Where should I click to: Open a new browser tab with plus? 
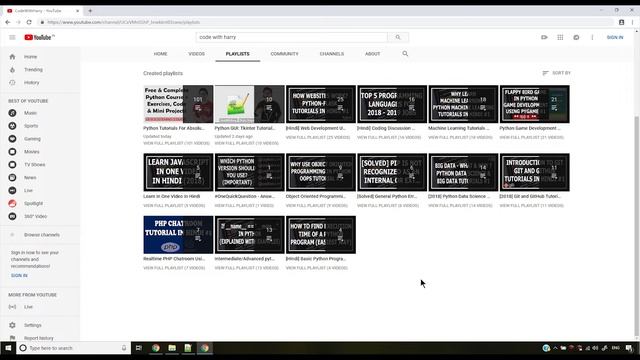click(90, 11)
